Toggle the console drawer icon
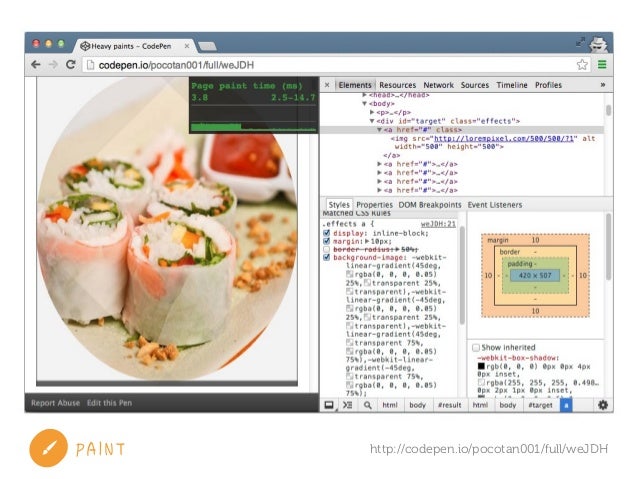This screenshot has width=638, height=479. pyautogui.click(x=347, y=405)
